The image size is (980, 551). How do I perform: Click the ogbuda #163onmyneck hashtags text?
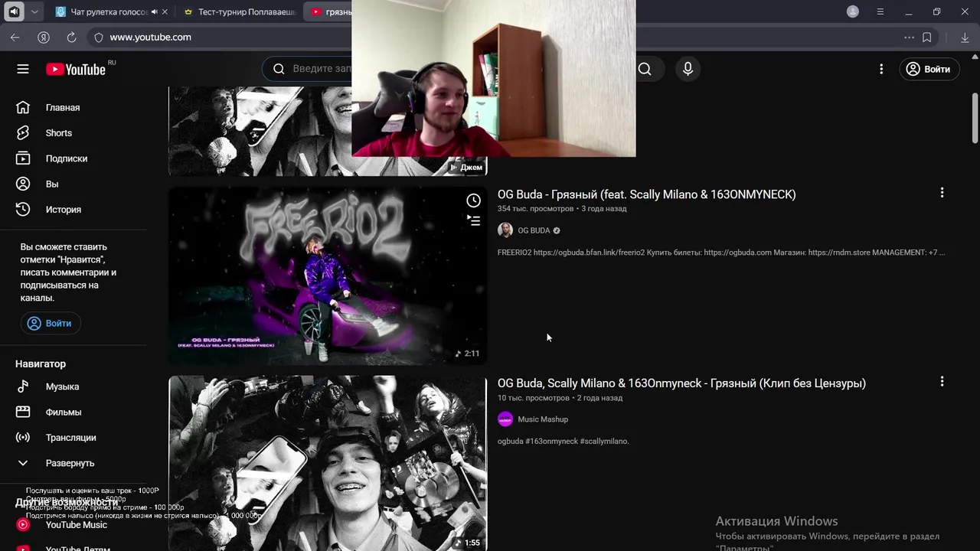point(563,442)
